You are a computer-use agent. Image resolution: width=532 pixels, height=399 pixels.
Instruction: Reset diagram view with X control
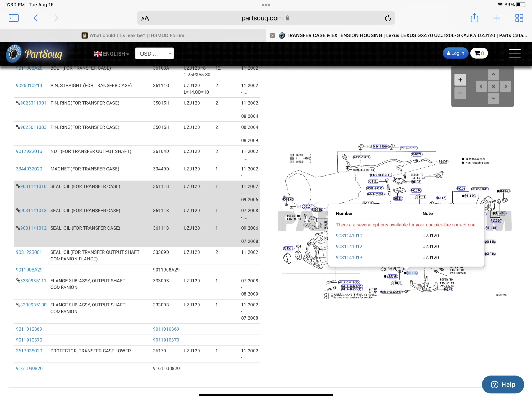(x=493, y=86)
